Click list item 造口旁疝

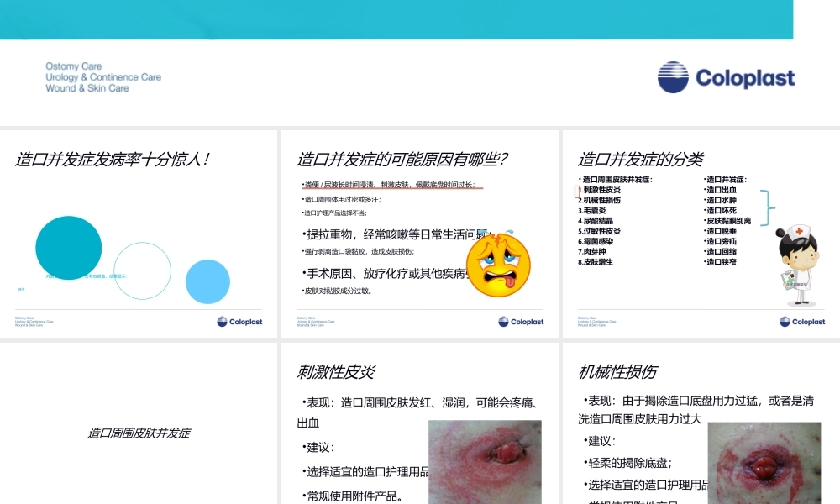(x=721, y=241)
